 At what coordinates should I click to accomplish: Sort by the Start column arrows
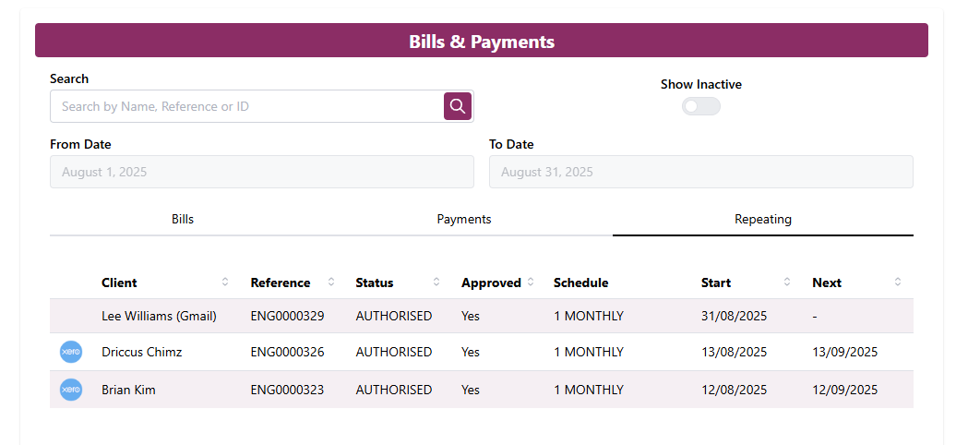tap(787, 283)
